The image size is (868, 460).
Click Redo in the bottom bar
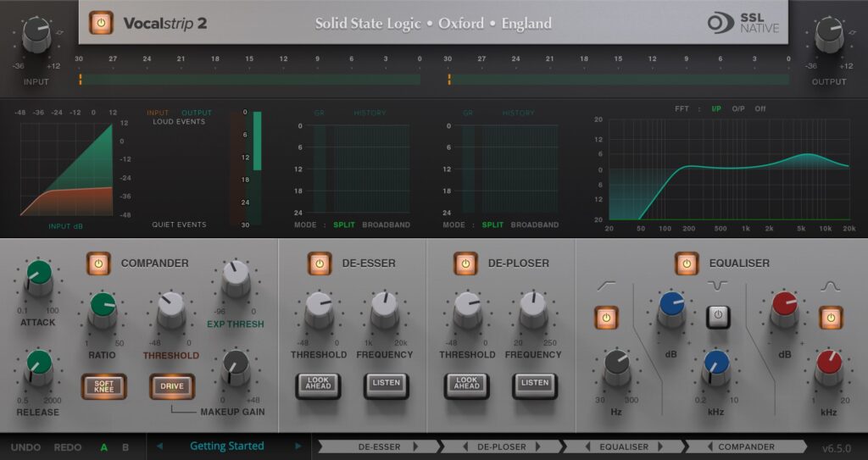68,447
